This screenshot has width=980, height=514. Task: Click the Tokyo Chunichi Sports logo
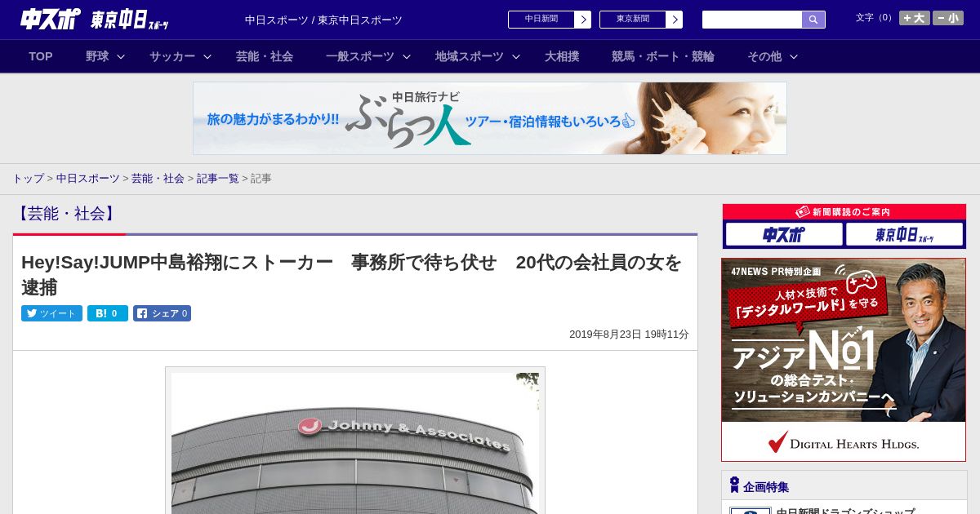tap(130, 20)
